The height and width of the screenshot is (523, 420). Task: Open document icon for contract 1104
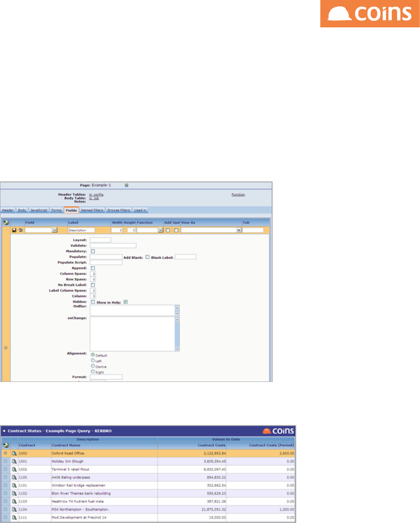point(14,510)
